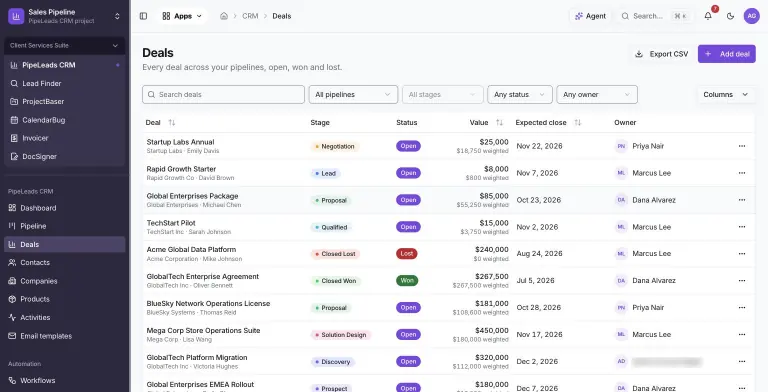Open ProjectBaser app
Viewport: 768px width, 392px height.
(64, 101)
